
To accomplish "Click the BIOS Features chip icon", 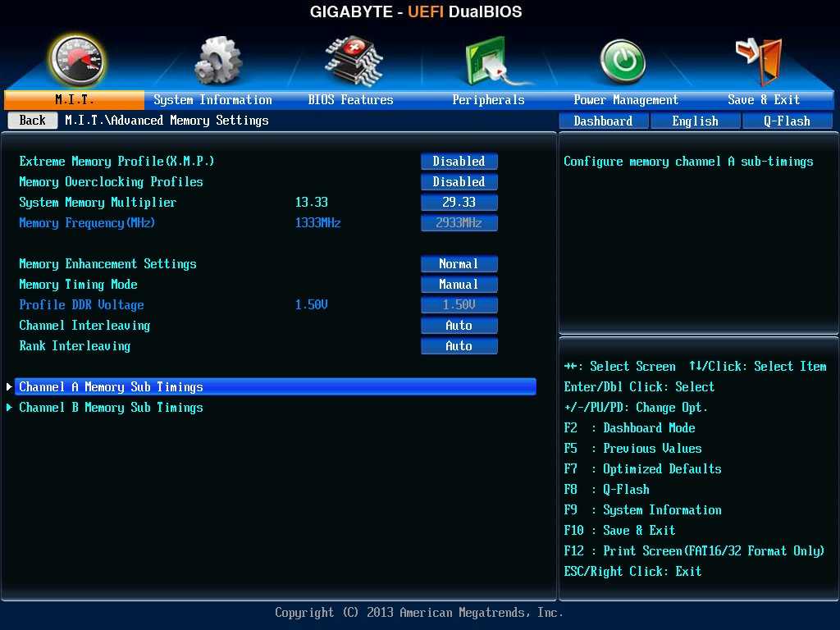I will 353,60.
